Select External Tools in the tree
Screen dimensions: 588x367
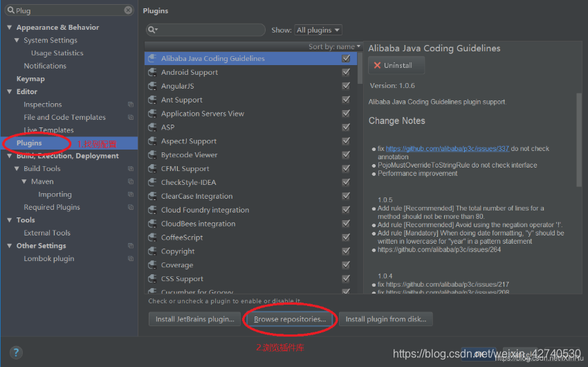47,233
